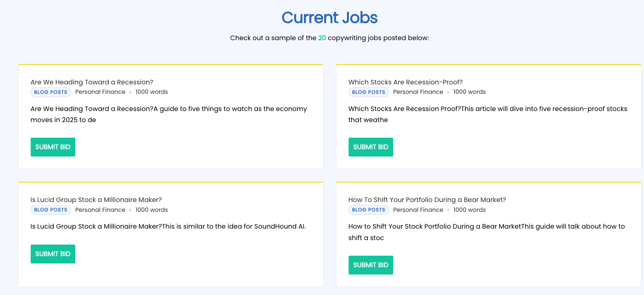
Task: Submit bid for the Bear Market portfolio job
Action: [x=370, y=265]
